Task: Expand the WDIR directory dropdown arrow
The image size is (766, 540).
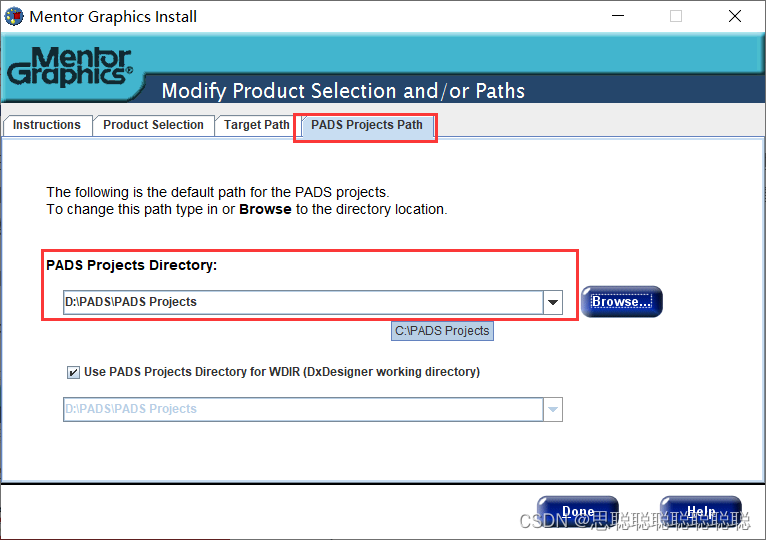Action: pos(553,409)
